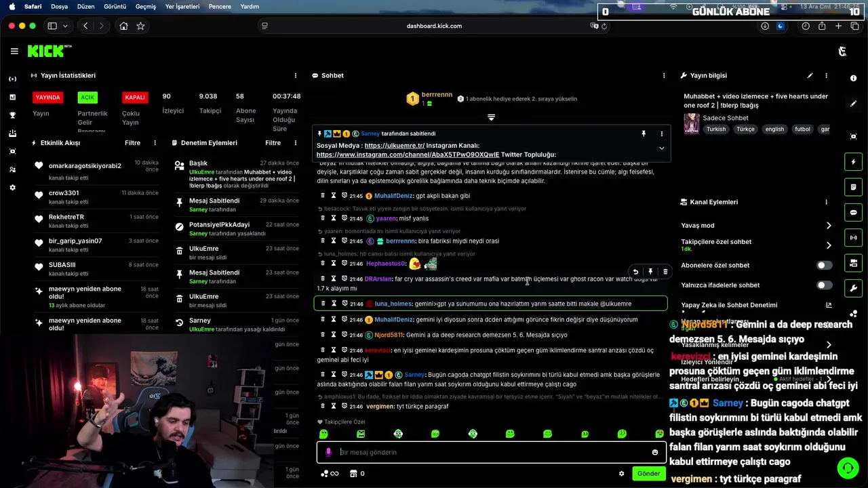The width and height of the screenshot is (868, 488).
Task: Timeout yaaren with hourglass icon
Action: [x=334, y=218]
